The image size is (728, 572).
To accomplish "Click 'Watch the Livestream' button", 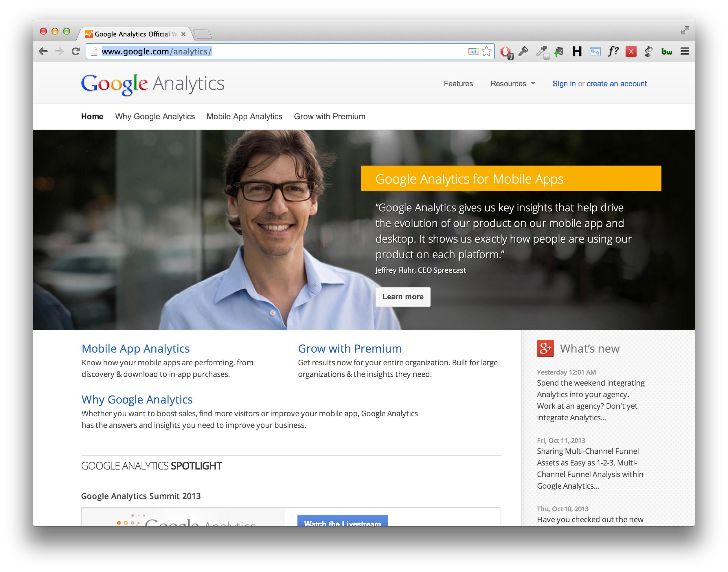I will coord(342,522).
